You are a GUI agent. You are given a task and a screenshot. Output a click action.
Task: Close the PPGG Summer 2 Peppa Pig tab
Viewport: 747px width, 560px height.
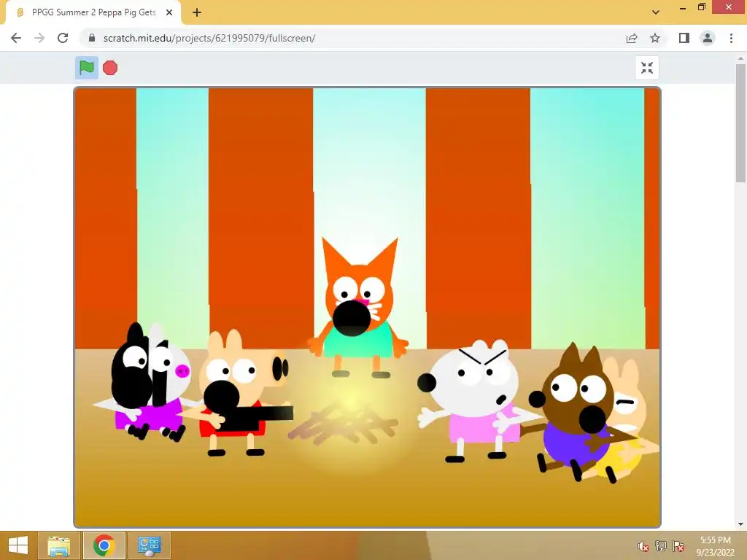pos(169,12)
